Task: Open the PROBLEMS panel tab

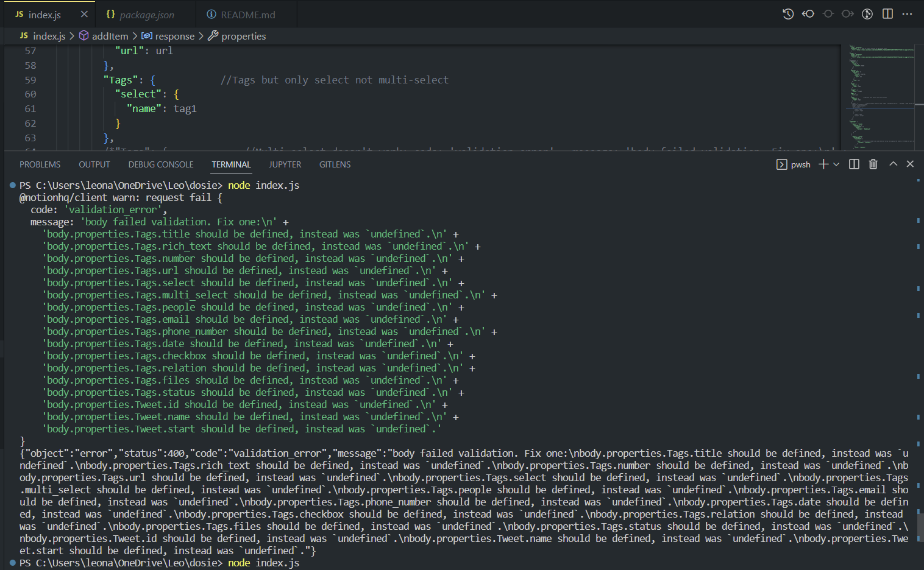Action: [x=40, y=164]
